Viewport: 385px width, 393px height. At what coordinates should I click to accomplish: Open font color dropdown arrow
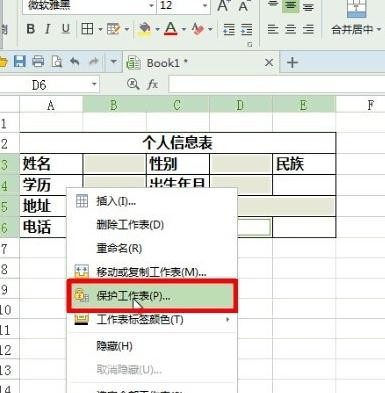[184, 30]
